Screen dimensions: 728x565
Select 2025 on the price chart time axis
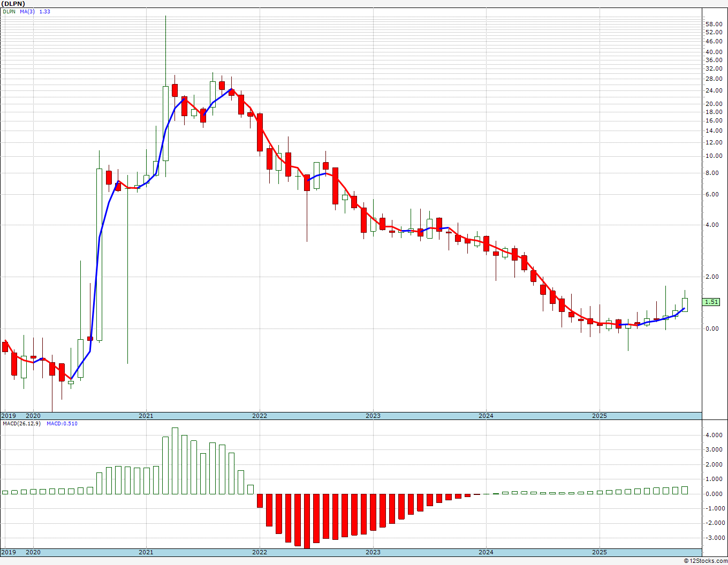(x=600, y=416)
